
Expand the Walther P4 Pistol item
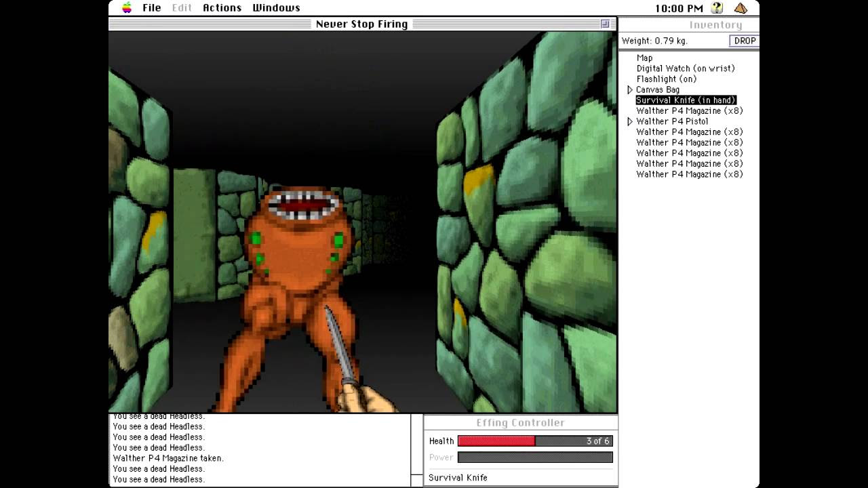tap(630, 121)
